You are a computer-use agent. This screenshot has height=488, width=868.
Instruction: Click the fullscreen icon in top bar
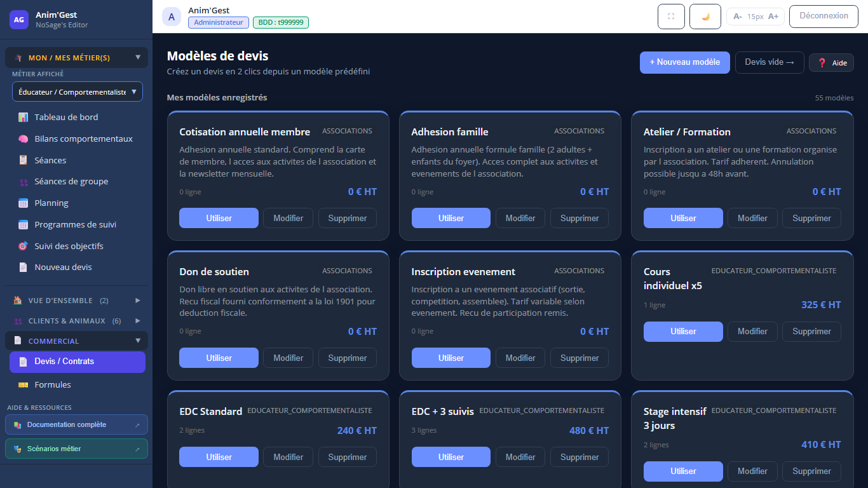pyautogui.click(x=671, y=17)
